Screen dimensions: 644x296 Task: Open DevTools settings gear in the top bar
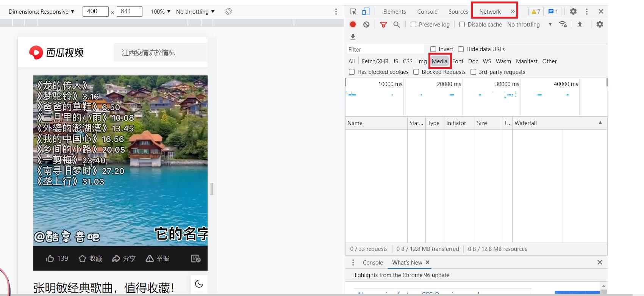point(573,11)
